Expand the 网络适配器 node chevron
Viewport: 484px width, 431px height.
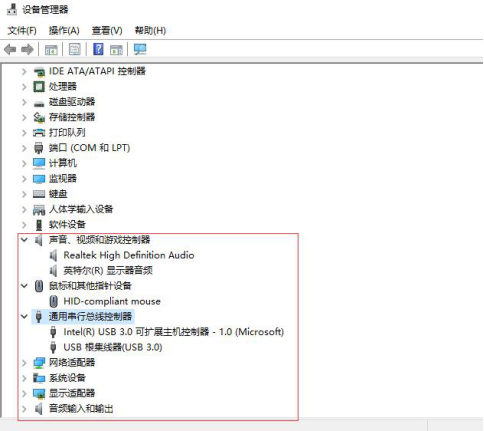click(x=24, y=363)
